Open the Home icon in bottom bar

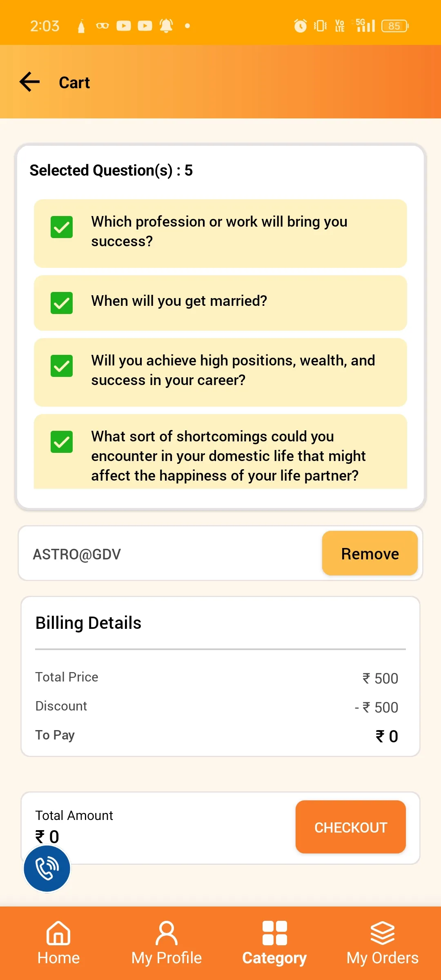pyautogui.click(x=58, y=933)
